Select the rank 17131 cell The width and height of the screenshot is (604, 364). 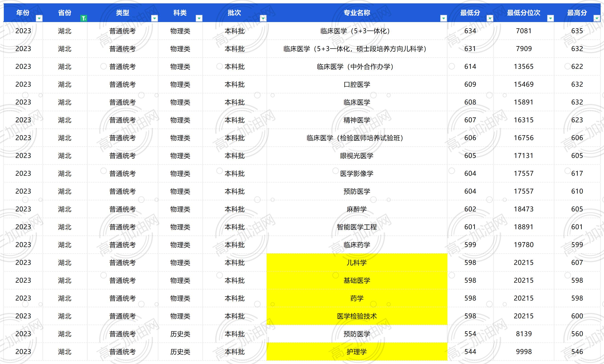click(524, 156)
